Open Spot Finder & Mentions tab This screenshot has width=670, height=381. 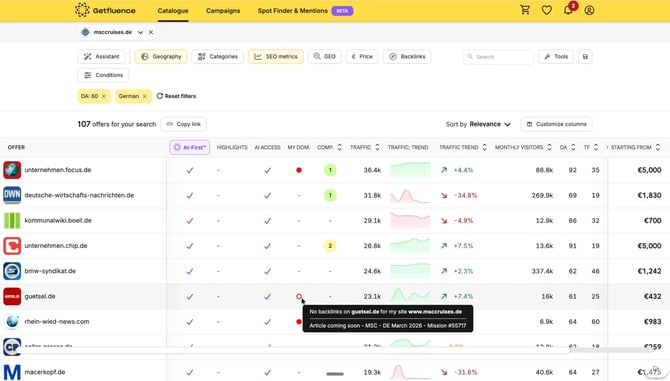point(293,11)
